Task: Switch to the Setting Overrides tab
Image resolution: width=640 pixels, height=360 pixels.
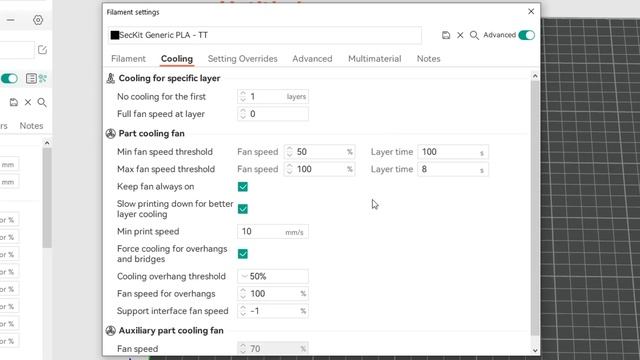Action: [242, 59]
